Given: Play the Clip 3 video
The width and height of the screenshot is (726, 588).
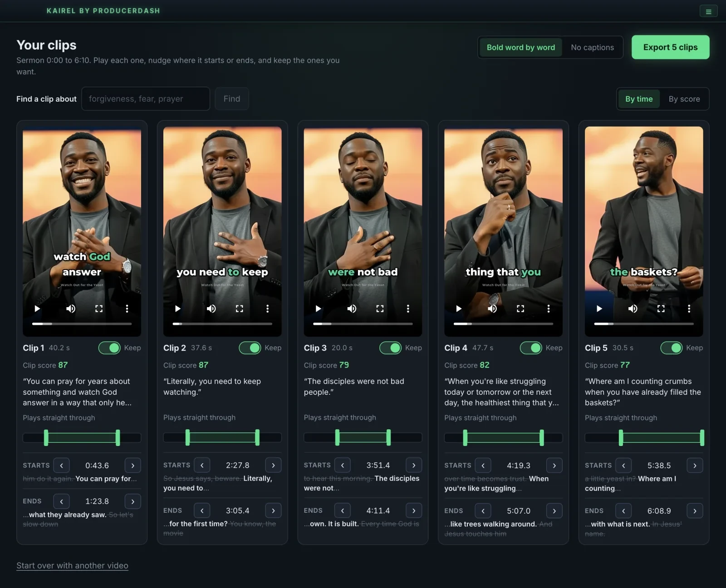Looking at the screenshot, I should click(319, 309).
